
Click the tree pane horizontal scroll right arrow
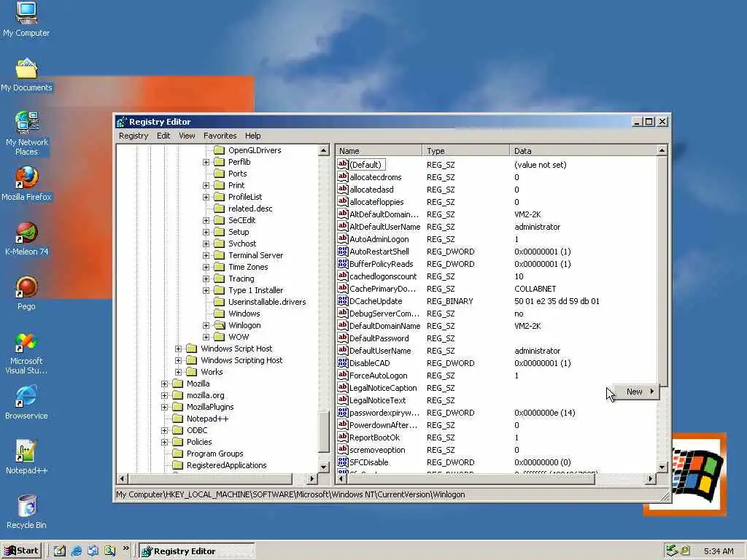(x=311, y=478)
